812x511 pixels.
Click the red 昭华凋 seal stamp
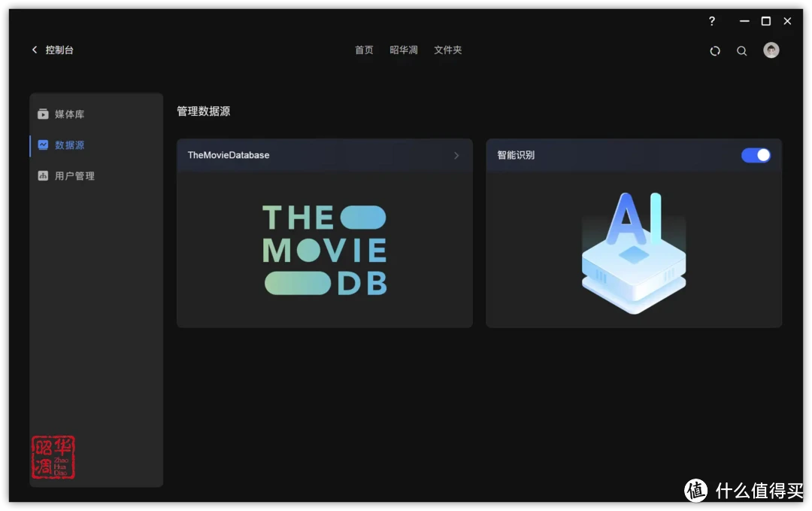pyautogui.click(x=53, y=457)
